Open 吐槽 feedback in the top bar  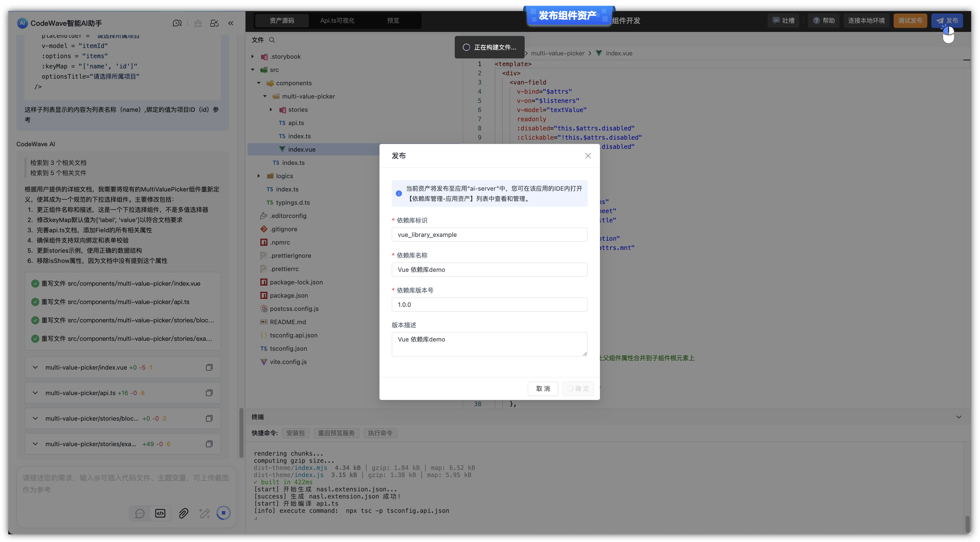[783, 21]
